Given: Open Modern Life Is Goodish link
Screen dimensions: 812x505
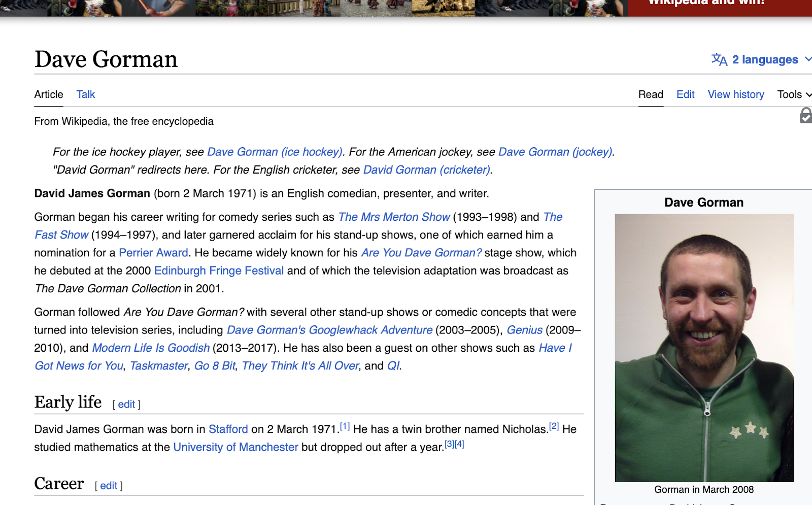Looking at the screenshot, I should 151,348.
